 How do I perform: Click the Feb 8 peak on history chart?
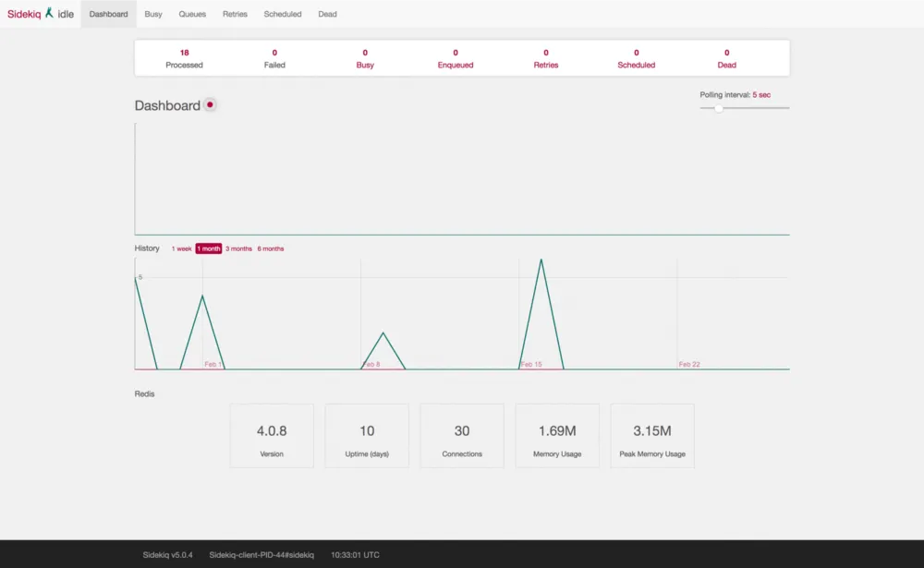pyautogui.click(x=383, y=333)
